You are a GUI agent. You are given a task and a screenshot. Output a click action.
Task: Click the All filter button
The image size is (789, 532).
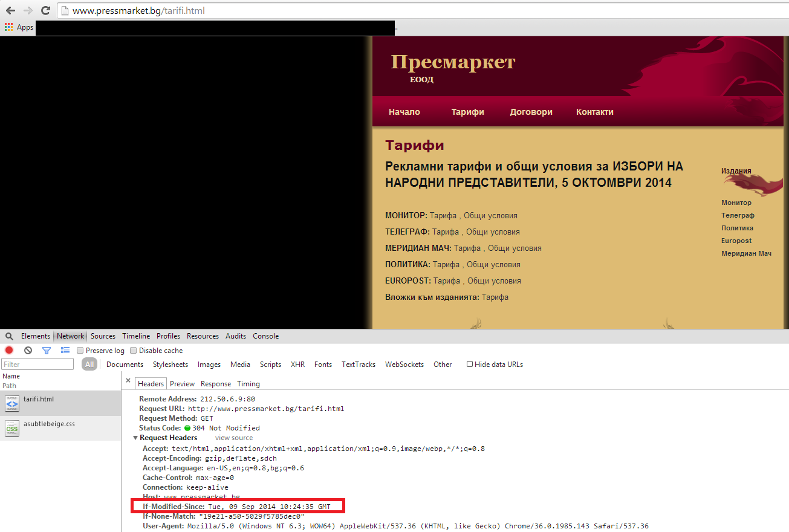tap(89, 364)
